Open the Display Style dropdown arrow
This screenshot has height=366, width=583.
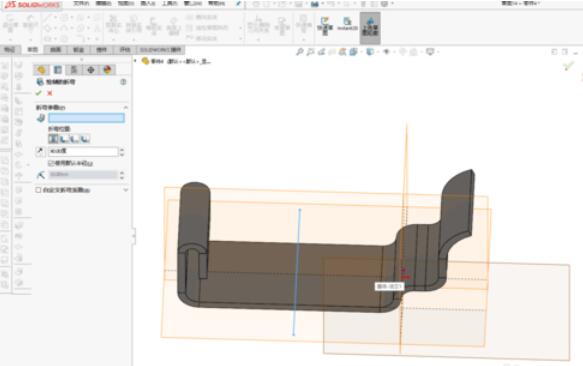pyautogui.click(x=377, y=52)
